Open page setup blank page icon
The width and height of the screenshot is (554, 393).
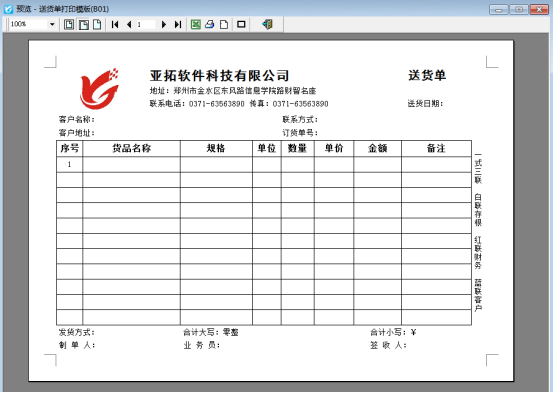tap(224, 24)
